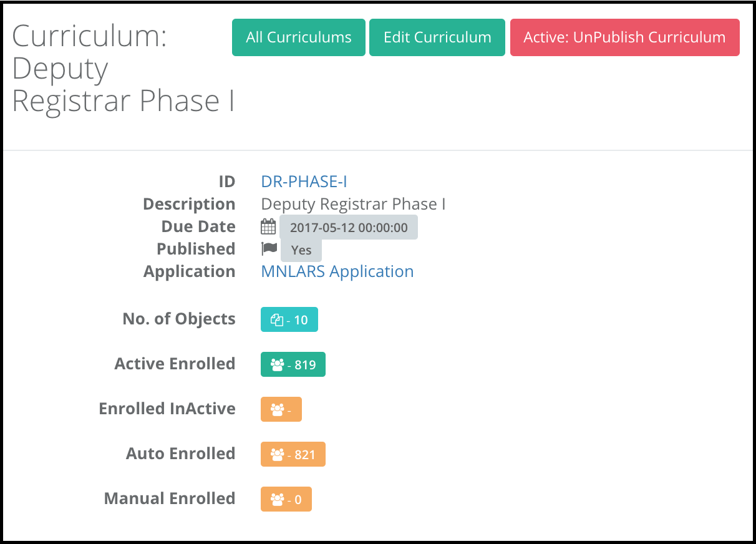Click the flag icon next to Published
756x544 pixels.
[x=269, y=249]
